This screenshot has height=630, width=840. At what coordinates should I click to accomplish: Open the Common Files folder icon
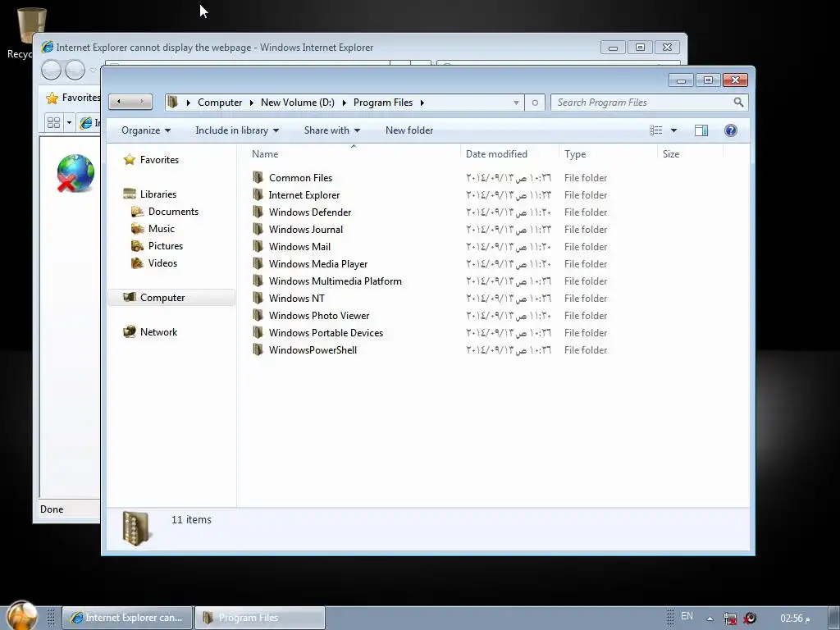click(258, 177)
